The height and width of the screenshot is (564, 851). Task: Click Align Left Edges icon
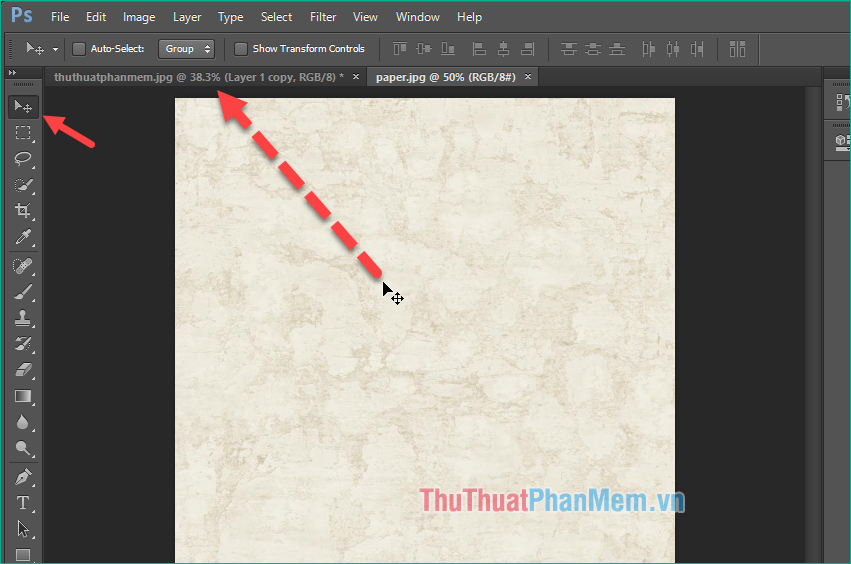point(479,49)
